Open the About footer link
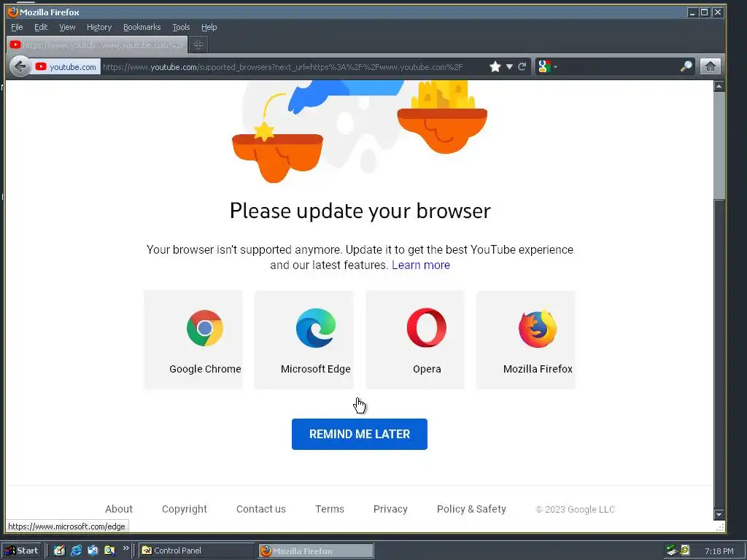Screen dimensions: 747x560 click(x=119, y=509)
